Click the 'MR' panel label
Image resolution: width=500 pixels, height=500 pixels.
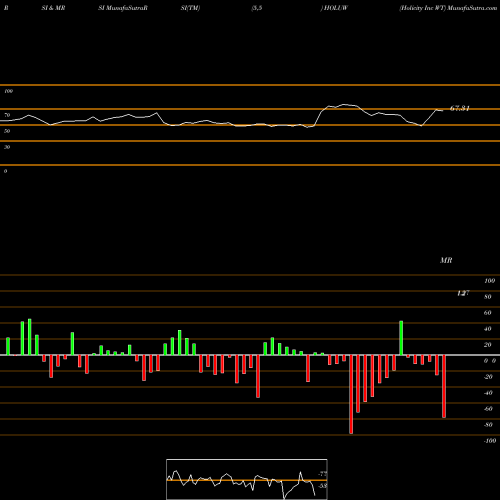coord(446,260)
